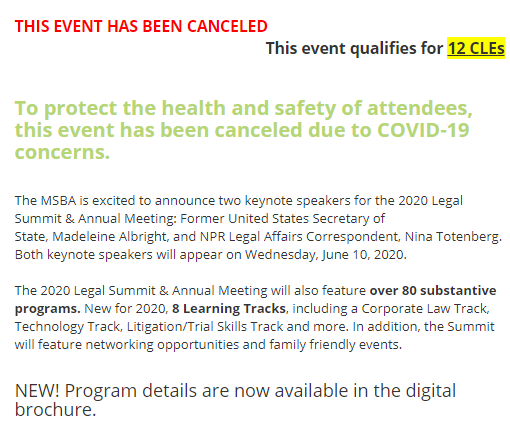Click bold 'over 80 substantive' text
This screenshot has width=510, height=441.
click(433, 291)
